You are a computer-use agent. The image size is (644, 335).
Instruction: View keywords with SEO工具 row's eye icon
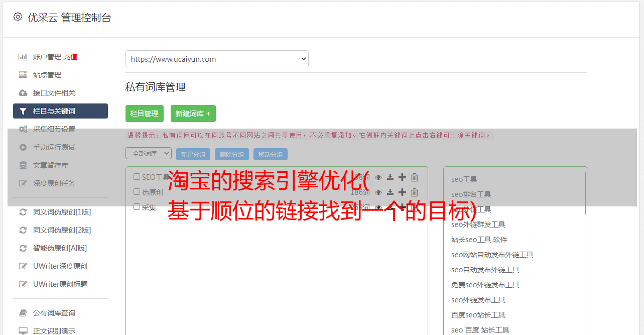pyautogui.click(x=378, y=177)
